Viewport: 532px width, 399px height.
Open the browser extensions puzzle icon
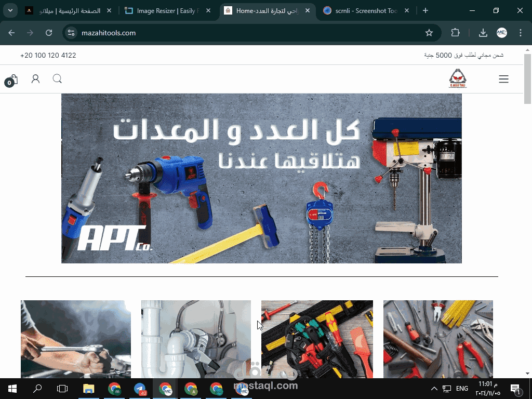point(455,33)
